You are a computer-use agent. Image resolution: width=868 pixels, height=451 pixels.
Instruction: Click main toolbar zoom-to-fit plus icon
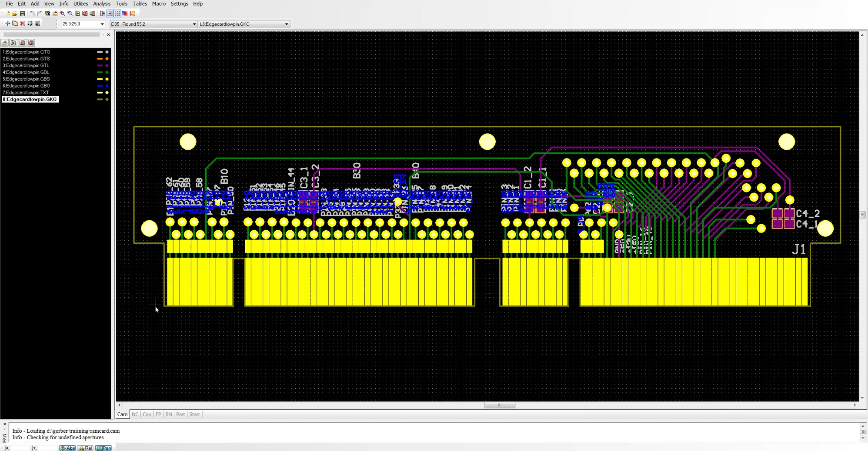click(x=77, y=13)
